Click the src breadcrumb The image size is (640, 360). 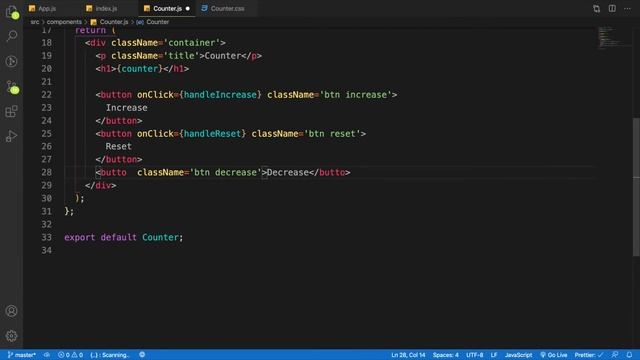(35, 22)
